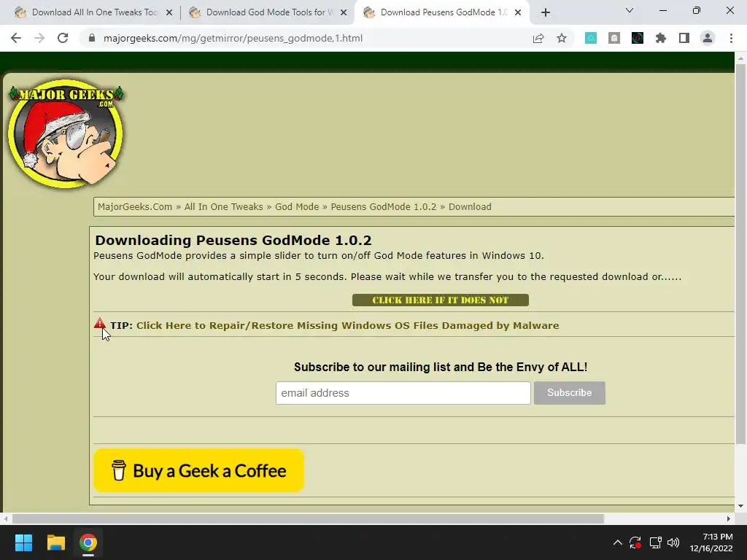Click the Subscribe button
Image resolution: width=747 pixels, height=560 pixels.
569,393
